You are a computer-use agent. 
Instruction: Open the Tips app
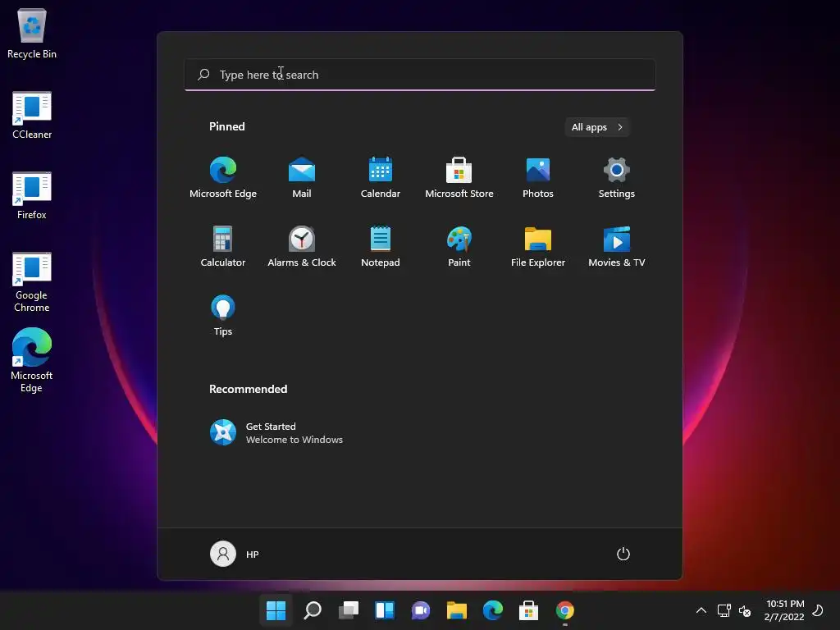pos(223,316)
